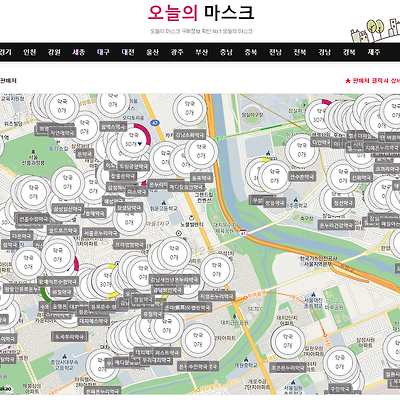Click the blue route 47 road shield
This screenshot has height=400, width=400.
pyautogui.click(x=155, y=123)
